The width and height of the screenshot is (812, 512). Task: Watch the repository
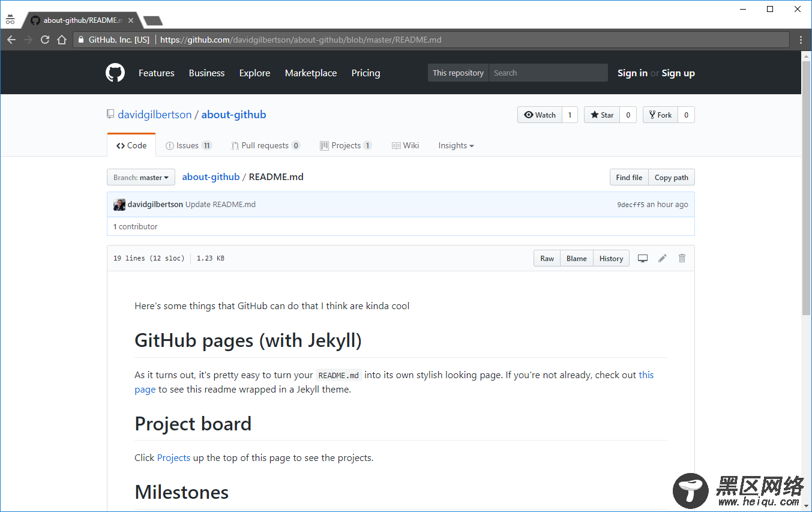[x=540, y=115]
